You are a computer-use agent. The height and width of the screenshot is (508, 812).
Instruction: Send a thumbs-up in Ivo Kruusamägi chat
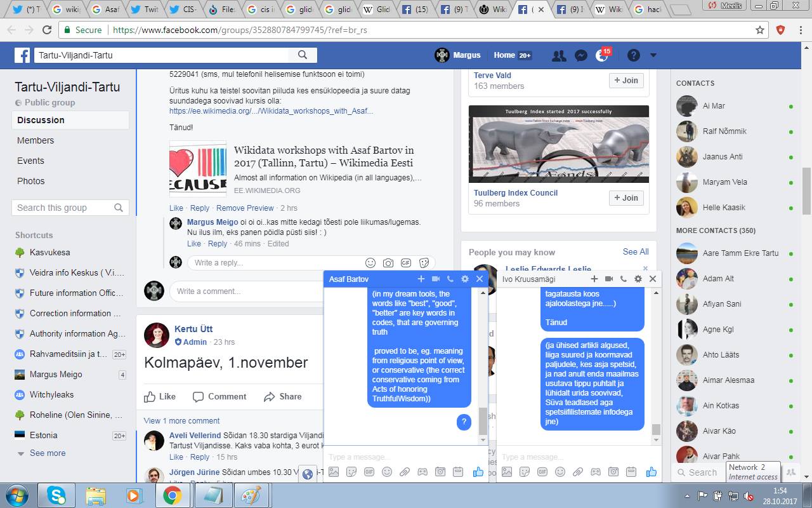click(x=651, y=472)
